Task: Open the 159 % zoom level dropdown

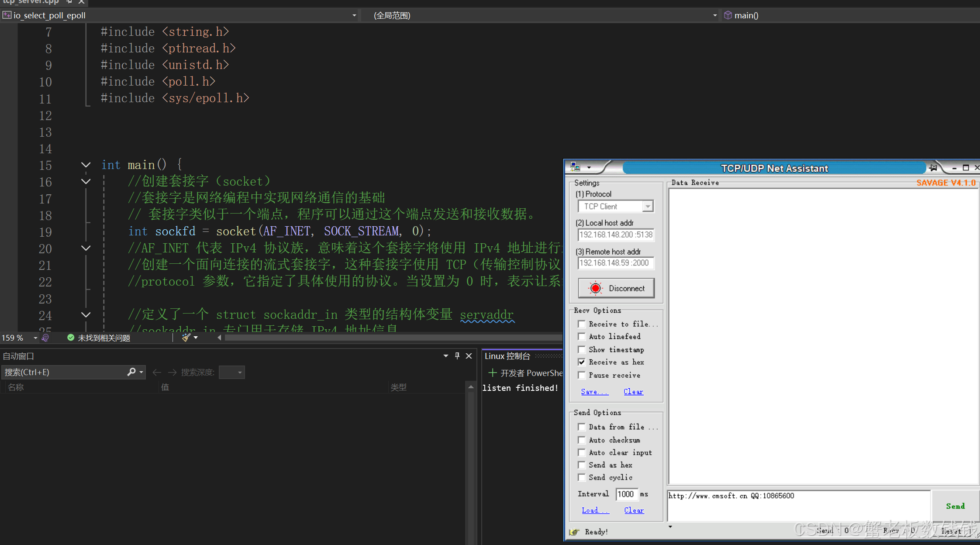Action: click(35, 338)
